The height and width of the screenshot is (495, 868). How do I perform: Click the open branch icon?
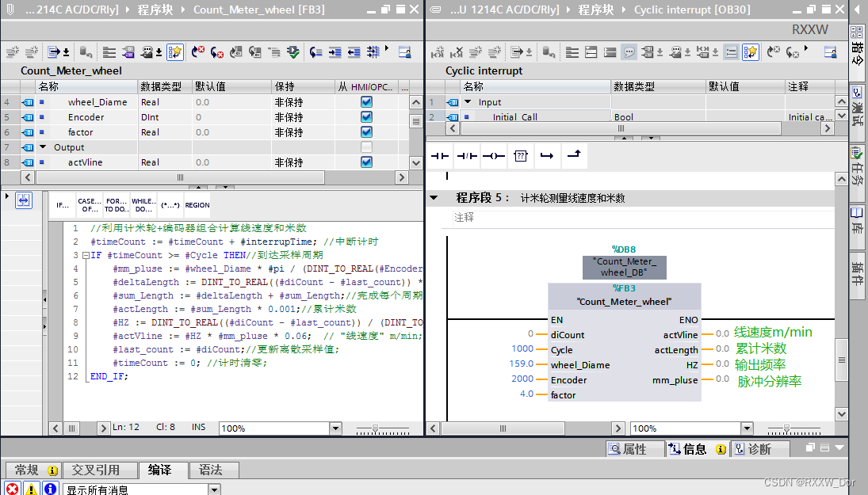coord(547,156)
